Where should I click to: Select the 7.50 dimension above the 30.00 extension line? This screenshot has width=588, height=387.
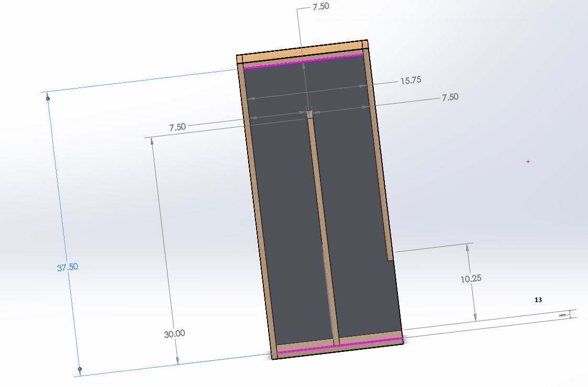tap(177, 127)
